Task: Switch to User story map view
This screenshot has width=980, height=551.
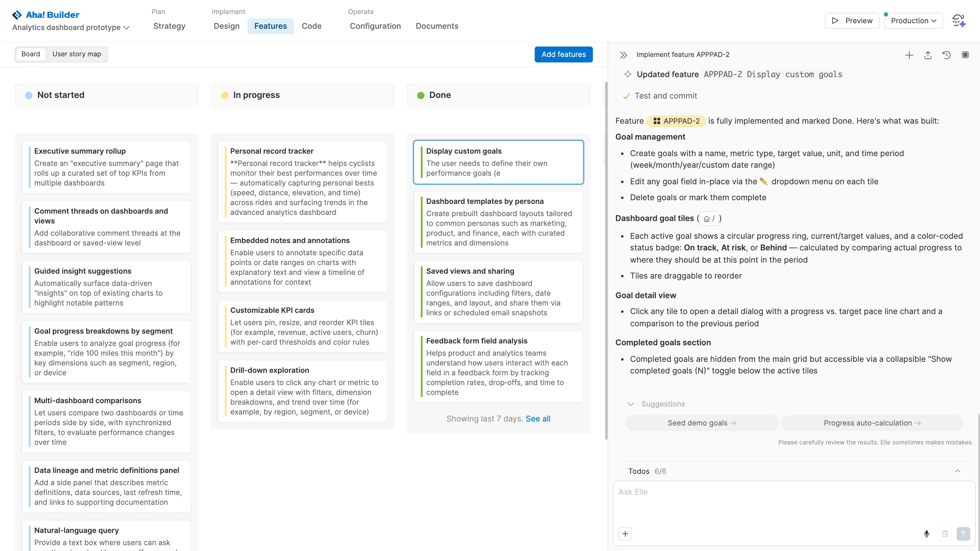Action: pos(77,54)
